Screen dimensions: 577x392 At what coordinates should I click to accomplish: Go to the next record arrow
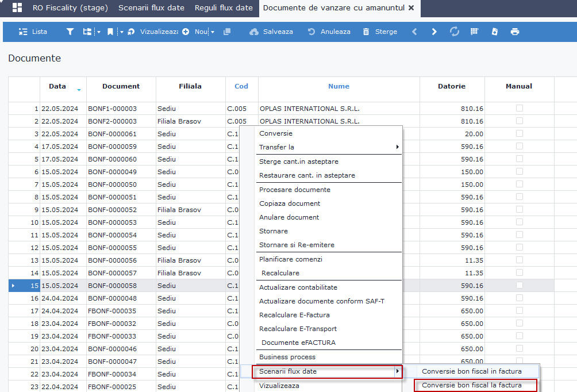pos(434,32)
